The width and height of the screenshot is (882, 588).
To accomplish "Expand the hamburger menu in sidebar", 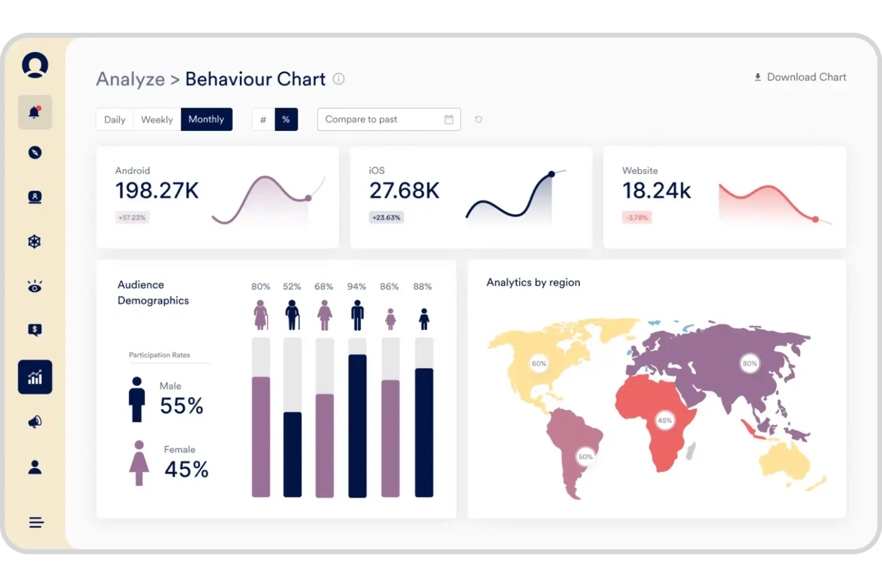I will coord(36,522).
